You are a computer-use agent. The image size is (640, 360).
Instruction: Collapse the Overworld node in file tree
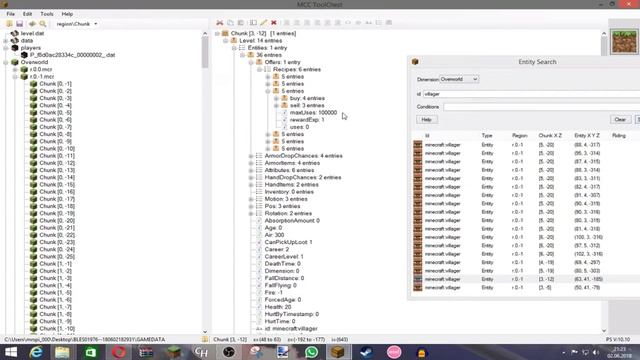[6, 62]
